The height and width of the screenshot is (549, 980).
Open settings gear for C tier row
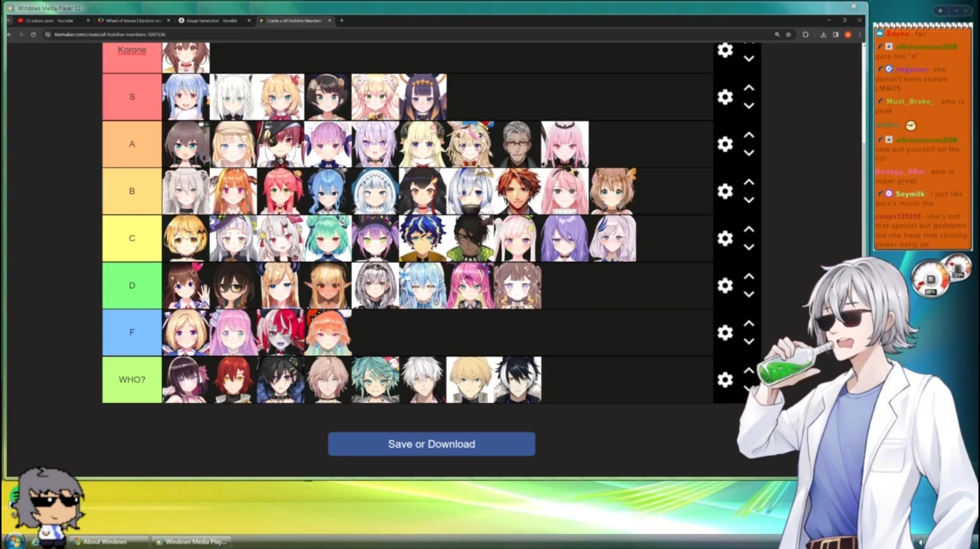pyautogui.click(x=725, y=238)
